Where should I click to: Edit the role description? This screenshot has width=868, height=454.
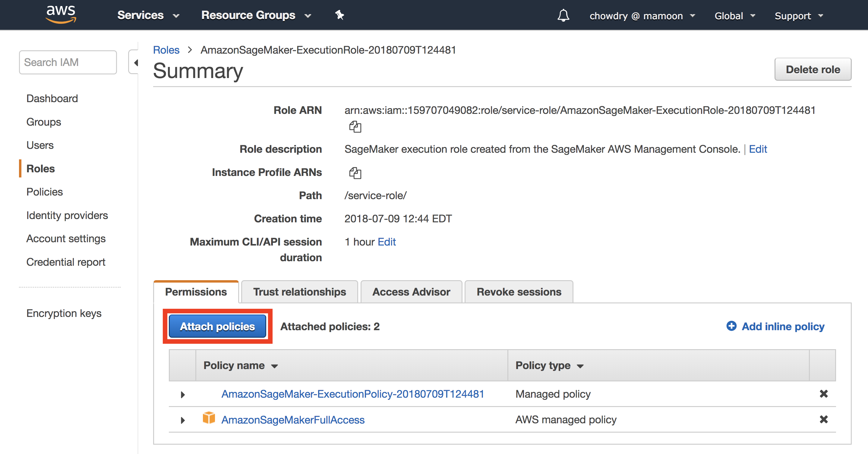[758, 149]
